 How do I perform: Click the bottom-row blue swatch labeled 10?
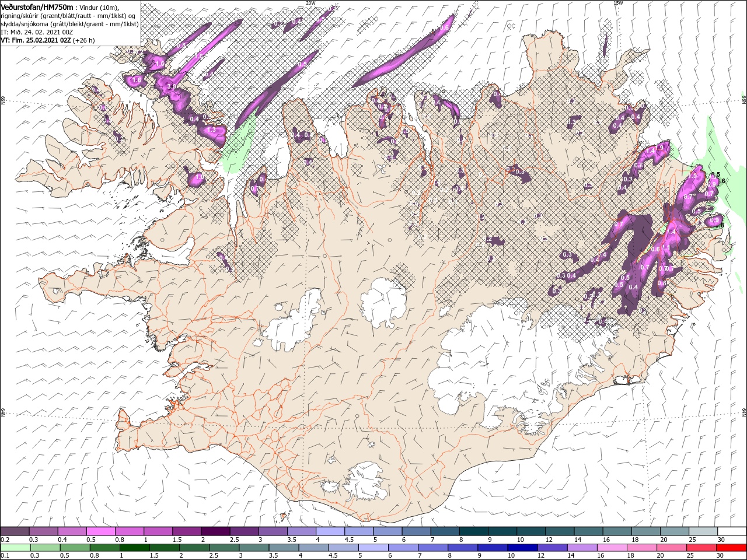[522, 548]
